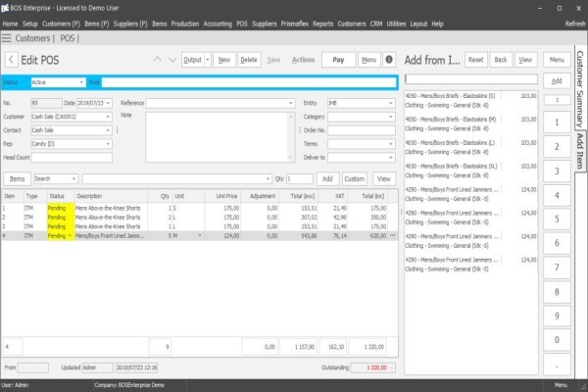Viewport: 588px width, 392px height.
Task: Click the Delete button
Action: coord(249,60)
